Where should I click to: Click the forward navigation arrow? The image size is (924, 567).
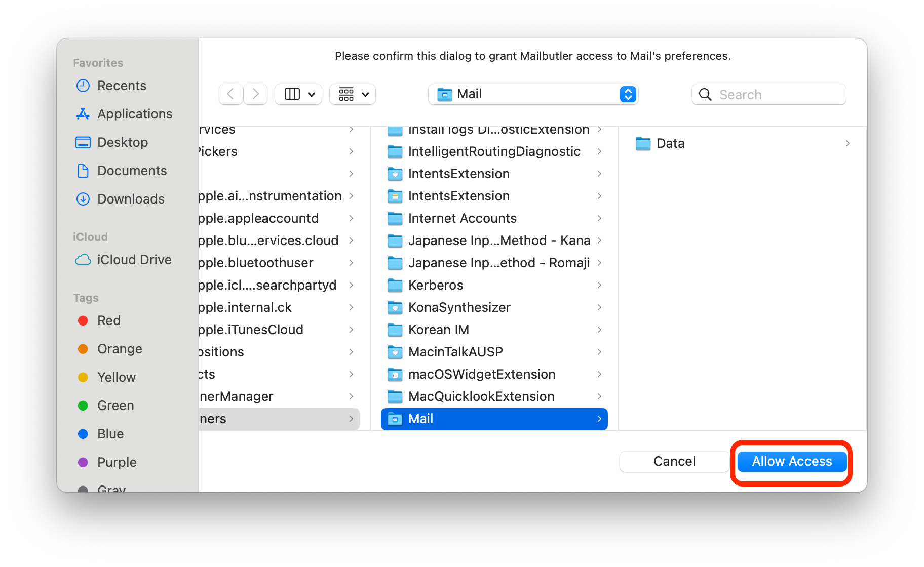[255, 94]
